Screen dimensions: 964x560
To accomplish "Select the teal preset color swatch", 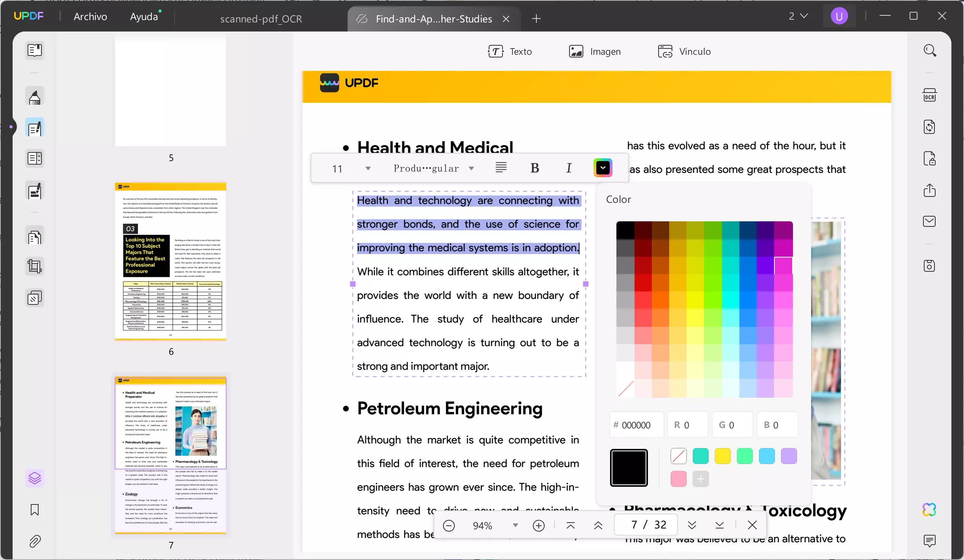I will (701, 456).
